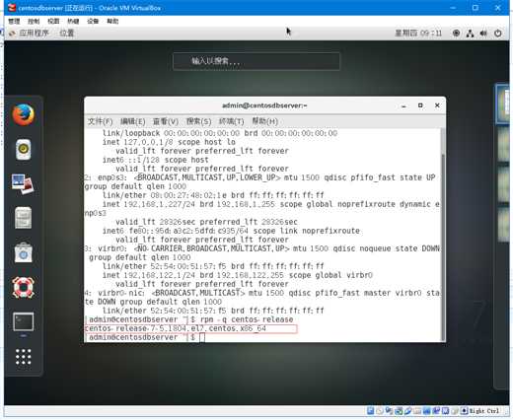Open the terminal 编辑(E) menu

click(x=132, y=121)
